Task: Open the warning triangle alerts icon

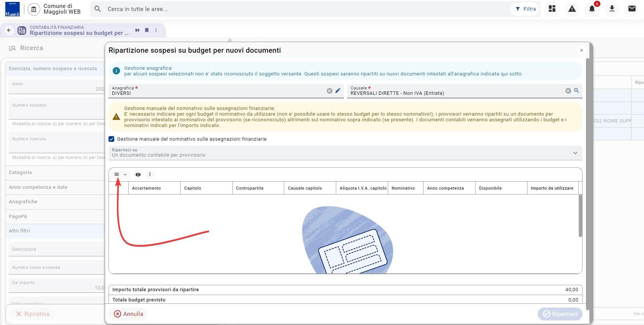Action: [572, 9]
